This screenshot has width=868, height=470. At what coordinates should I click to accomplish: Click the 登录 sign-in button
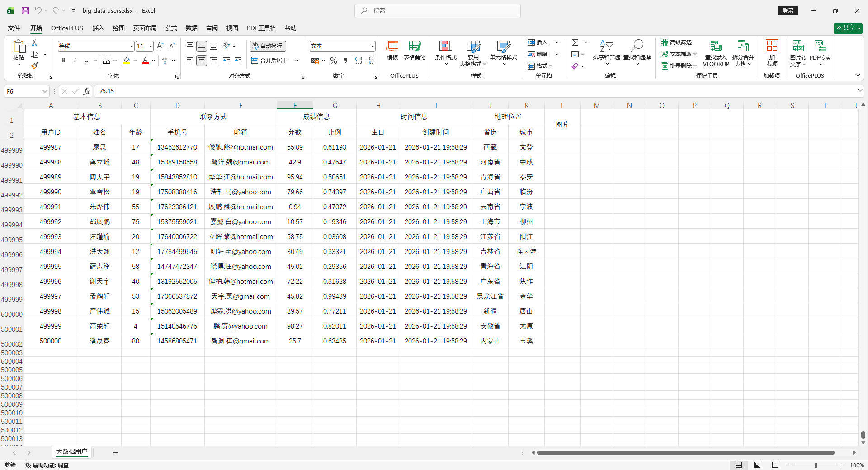point(788,11)
